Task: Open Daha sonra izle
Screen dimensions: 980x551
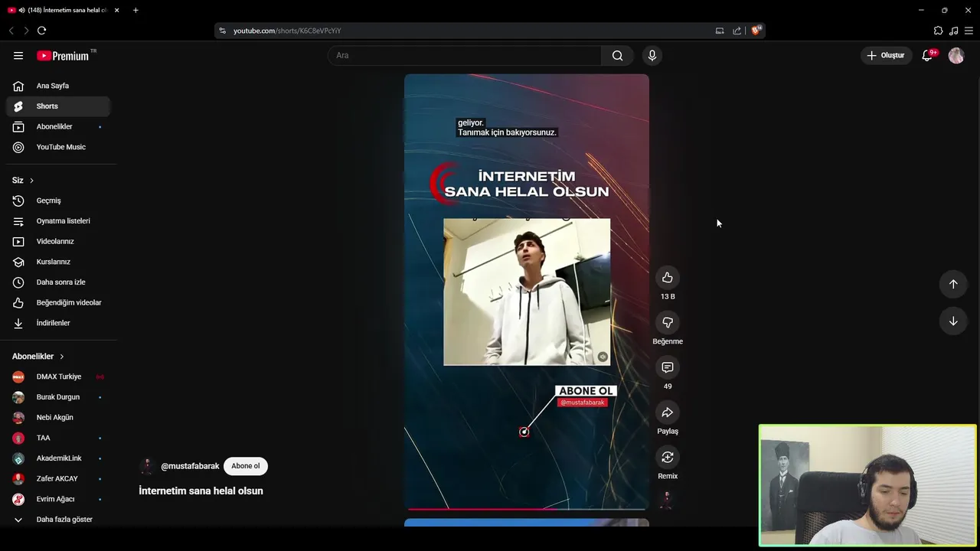Action: [58, 282]
